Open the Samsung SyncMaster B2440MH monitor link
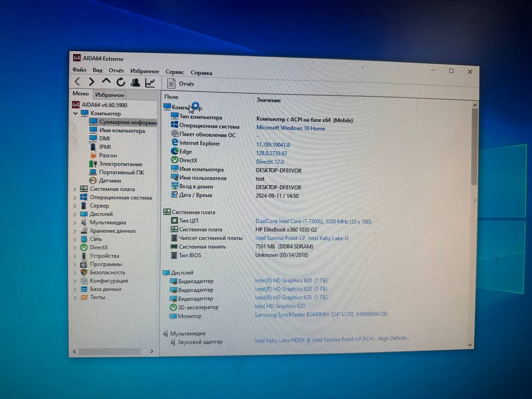532x399 pixels. [x=320, y=314]
